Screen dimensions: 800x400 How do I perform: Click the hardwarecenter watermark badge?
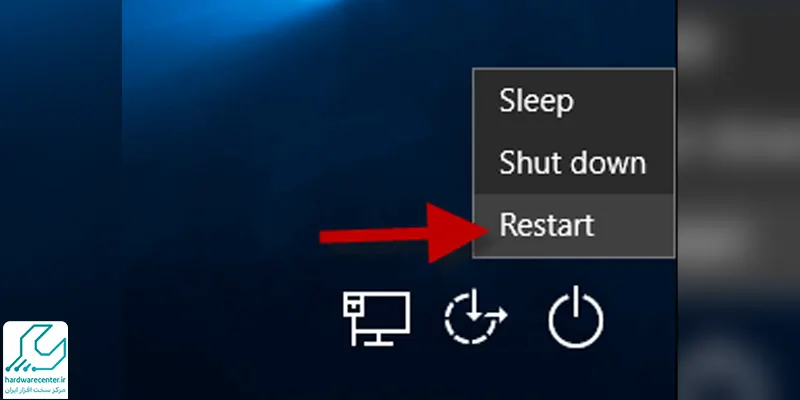(x=35, y=360)
